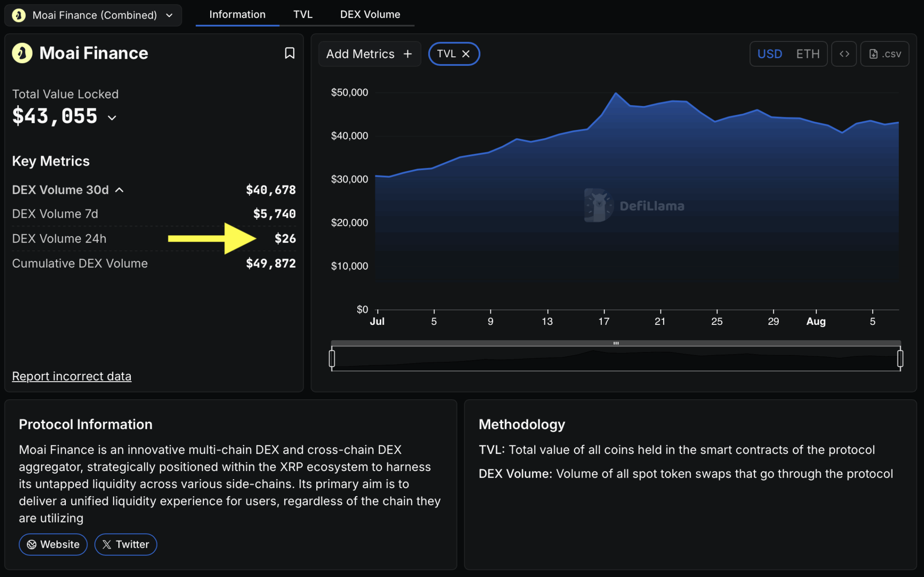
Task: Click the chart peak near July 17
Action: click(616, 93)
